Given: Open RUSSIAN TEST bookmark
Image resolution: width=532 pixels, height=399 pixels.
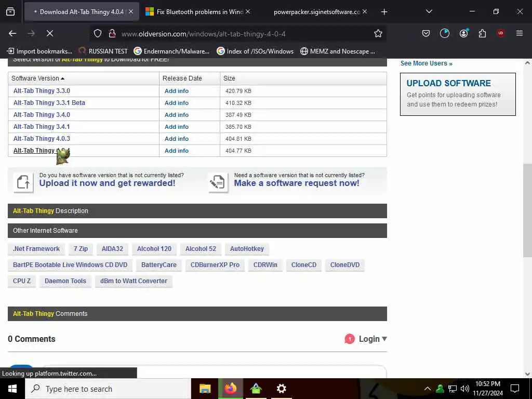Looking at the screenshot, I should coord(103,51).
